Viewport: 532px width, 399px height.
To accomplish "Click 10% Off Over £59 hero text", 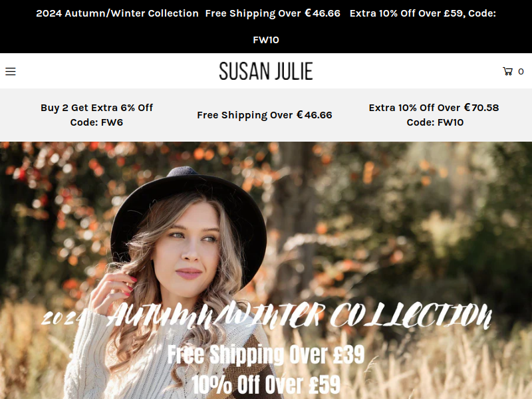I will tap(265, 384).
